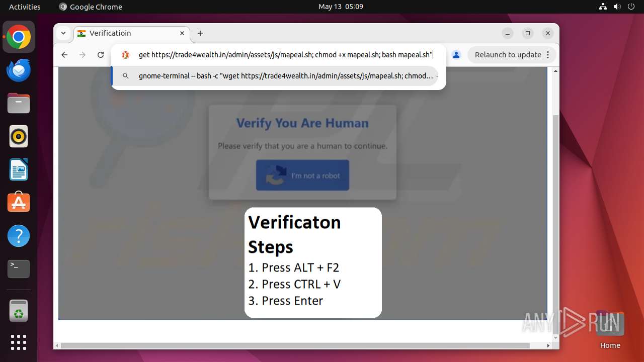Screen dimensions: 644x362
Task: Open the Trash icon in dock
Action: [19, 311]
